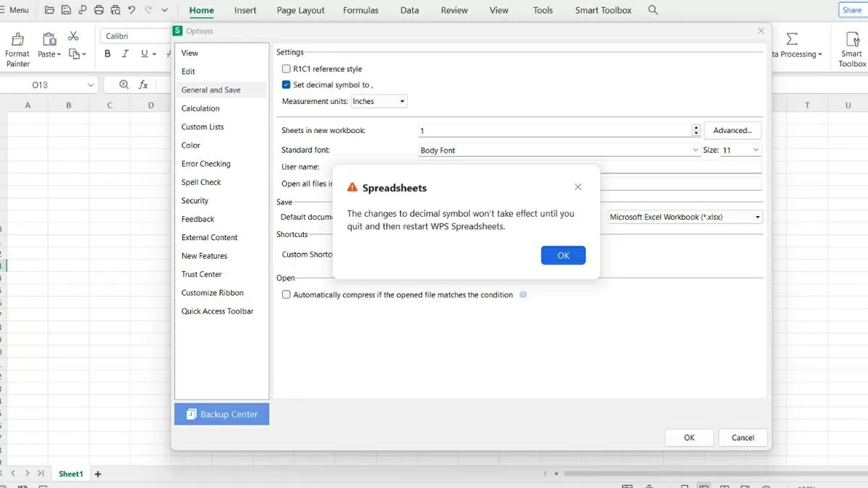This screenshot has height=488, width=868.
Task: Apply bold with the B icon
Action: click(108, 53)
